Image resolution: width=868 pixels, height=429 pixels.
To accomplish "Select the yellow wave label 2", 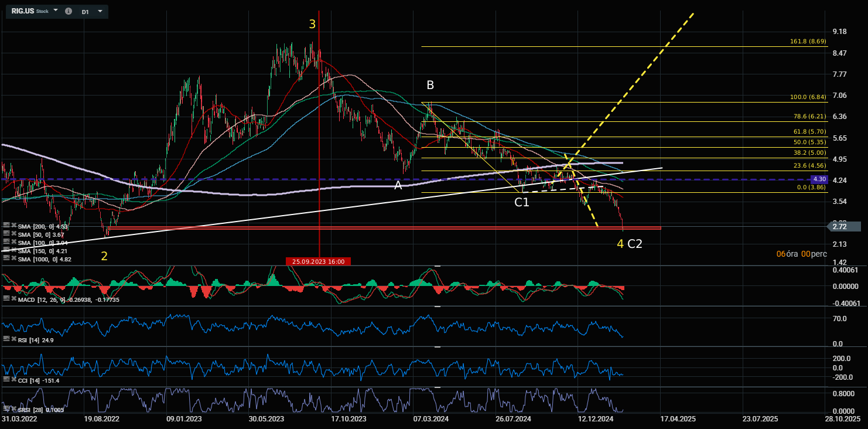I will pos(104,256).
